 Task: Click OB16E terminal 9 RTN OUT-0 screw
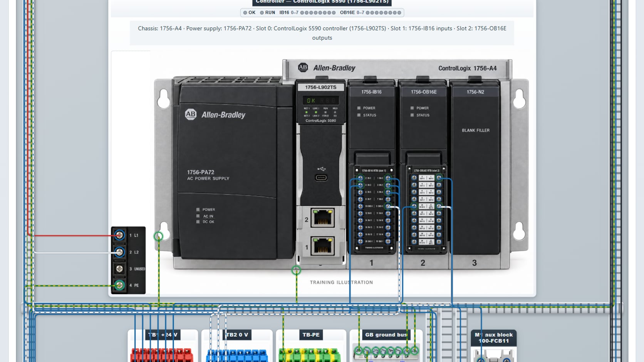pos(439,206)
